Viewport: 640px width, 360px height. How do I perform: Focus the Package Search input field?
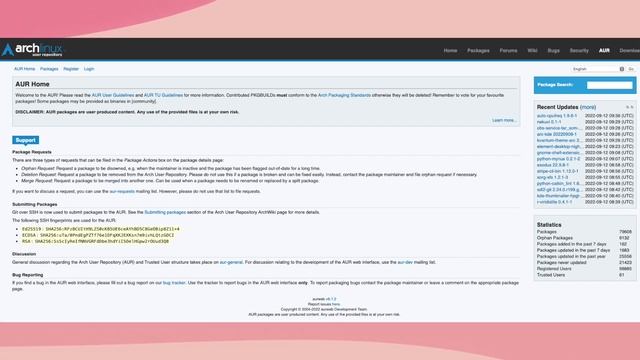(609, 85)
